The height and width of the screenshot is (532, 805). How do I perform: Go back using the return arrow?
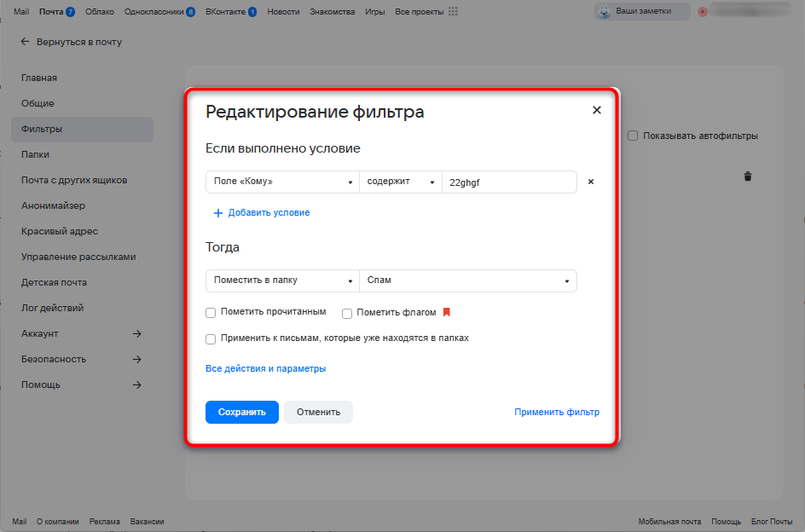coord(25,42)
